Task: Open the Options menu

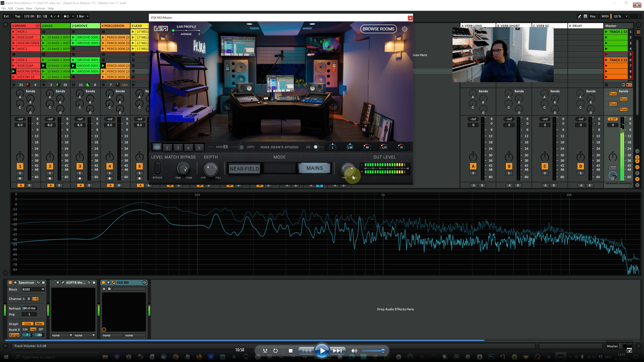Action: (x=40, y=8)
